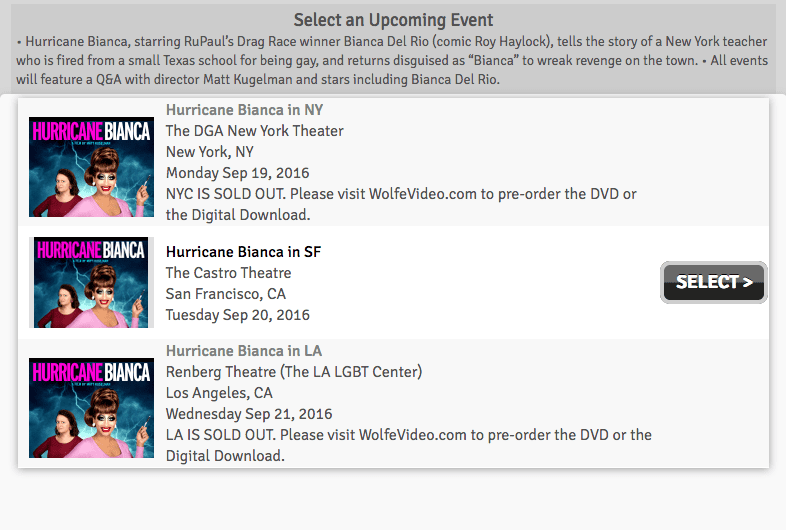Image resolution: width=786 pixels, height=530 pixels.
Task: Click the 'Hurricane Bianca in LA' title
Action: [244, 351]
